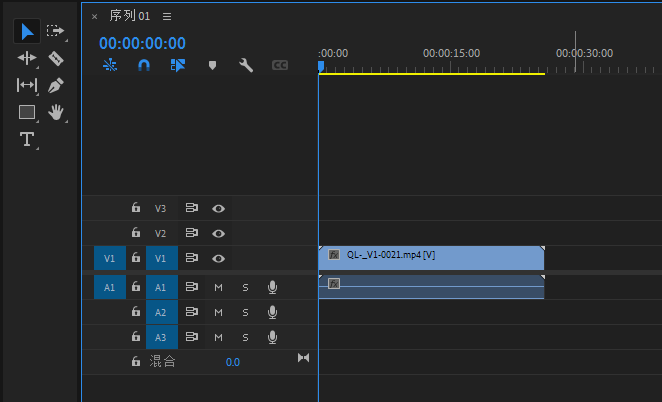Open Rectangle tool group flyout
662x402 pixels.
27,112
